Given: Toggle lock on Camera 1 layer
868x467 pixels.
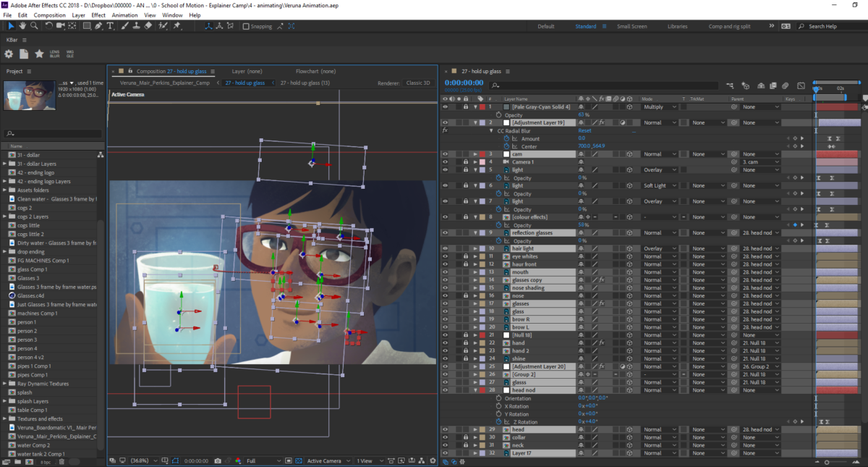Looking at the screenshot, I should point(467,162).
